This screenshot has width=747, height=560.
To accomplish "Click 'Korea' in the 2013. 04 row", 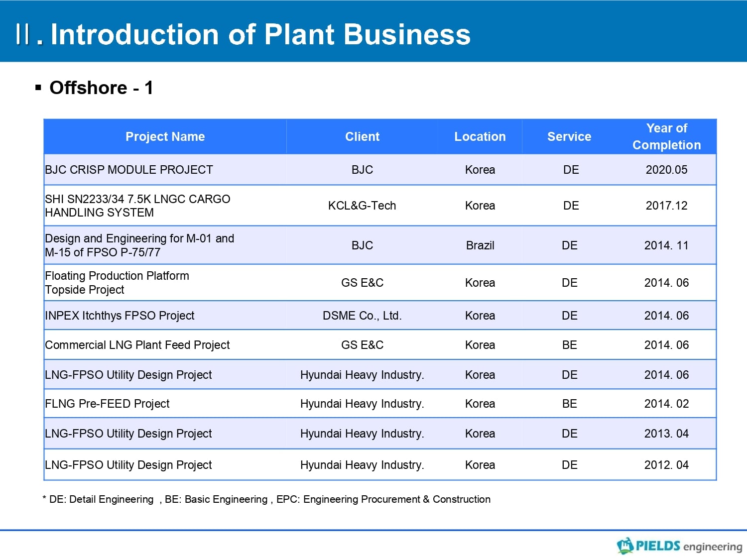I will (x=480, y=434).
